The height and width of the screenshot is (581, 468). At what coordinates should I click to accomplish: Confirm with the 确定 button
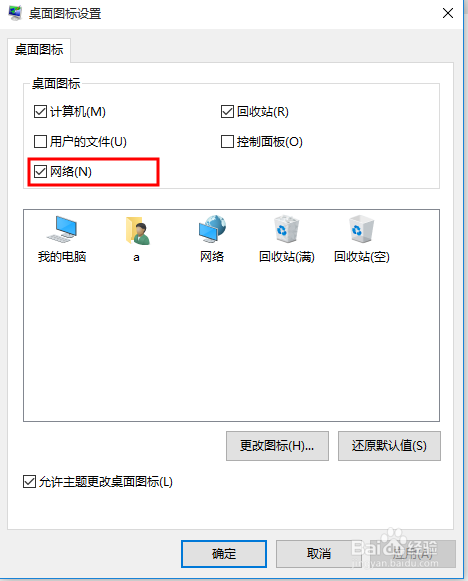[x=224, y=554]
